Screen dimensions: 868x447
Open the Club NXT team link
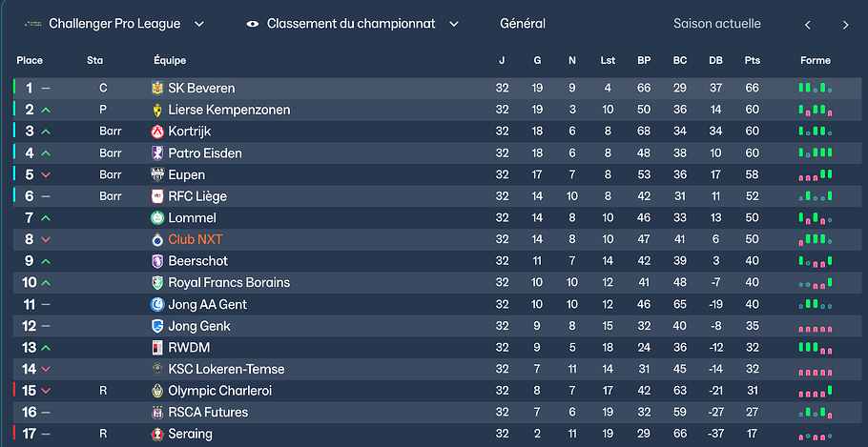(196, 239)
